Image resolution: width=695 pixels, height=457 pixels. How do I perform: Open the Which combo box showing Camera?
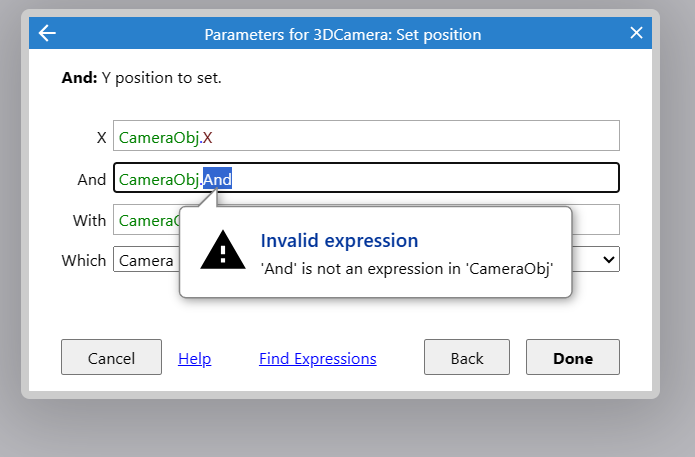366,259
